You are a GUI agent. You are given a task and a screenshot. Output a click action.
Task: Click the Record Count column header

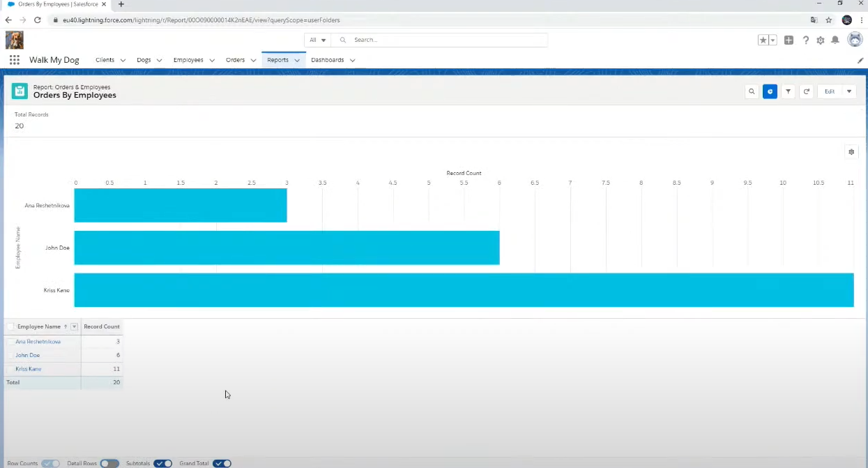click(x=102, y=326)
